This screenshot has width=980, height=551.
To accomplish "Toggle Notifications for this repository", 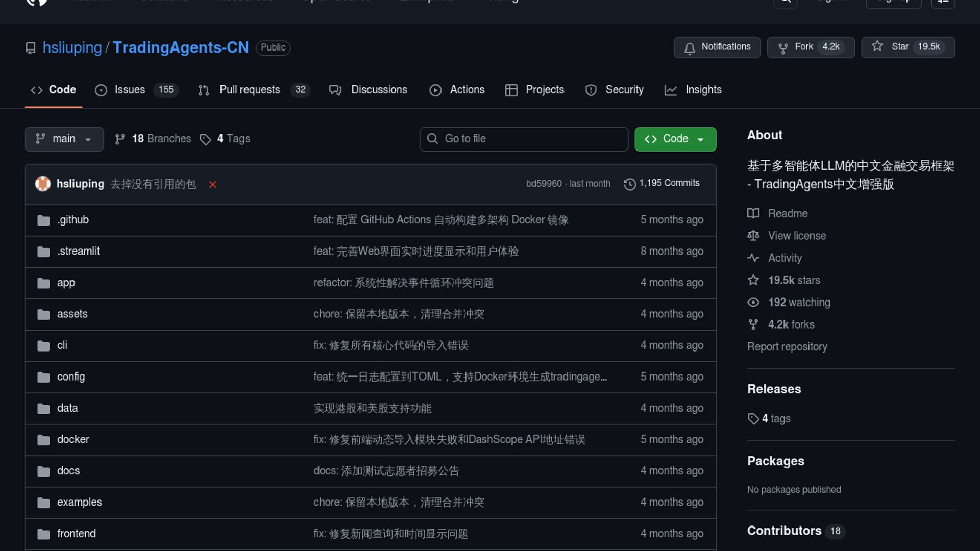I will (717, 47).
